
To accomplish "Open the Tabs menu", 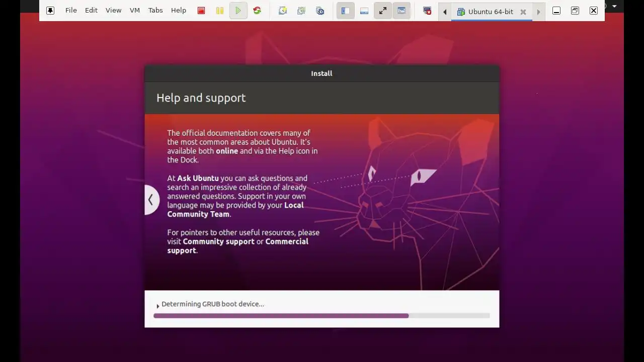I will 155,11.
